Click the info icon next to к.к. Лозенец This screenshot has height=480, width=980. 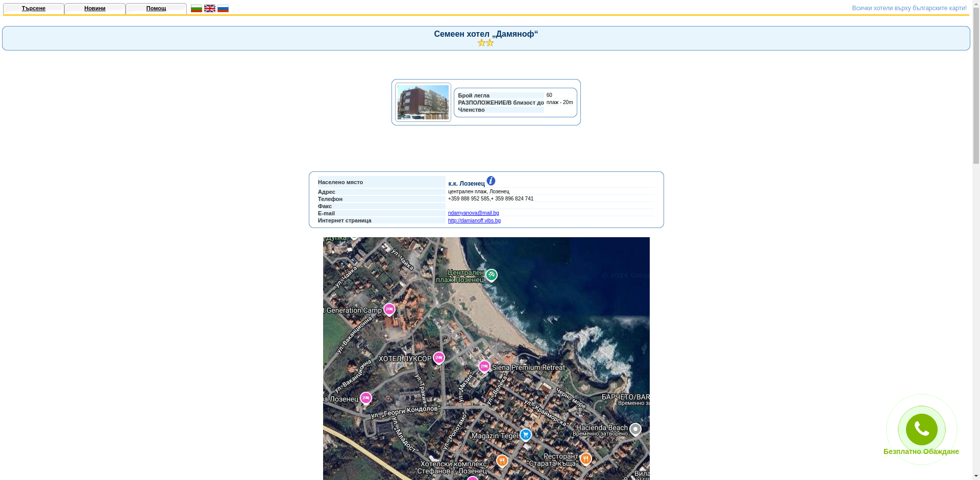pos(491,181)
